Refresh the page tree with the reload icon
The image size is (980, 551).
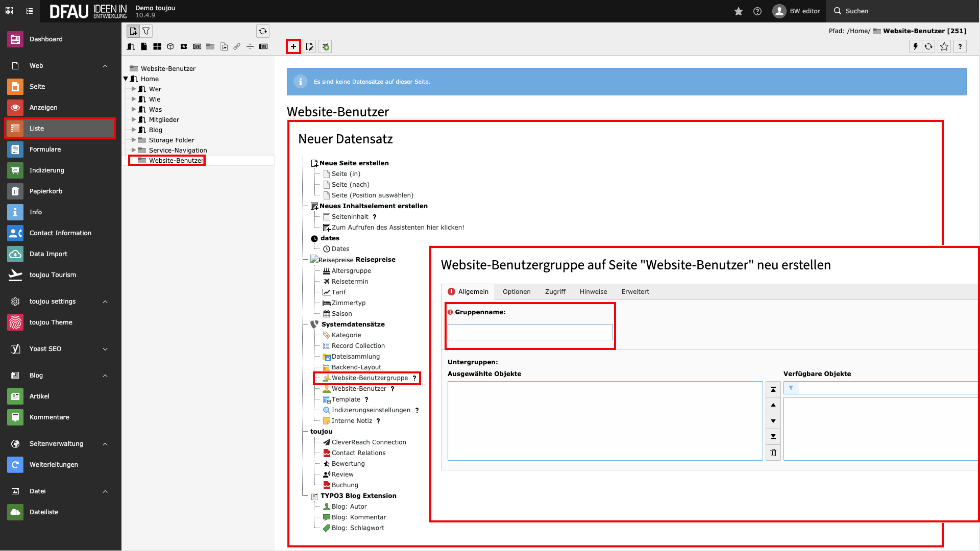tap(262, 31)
